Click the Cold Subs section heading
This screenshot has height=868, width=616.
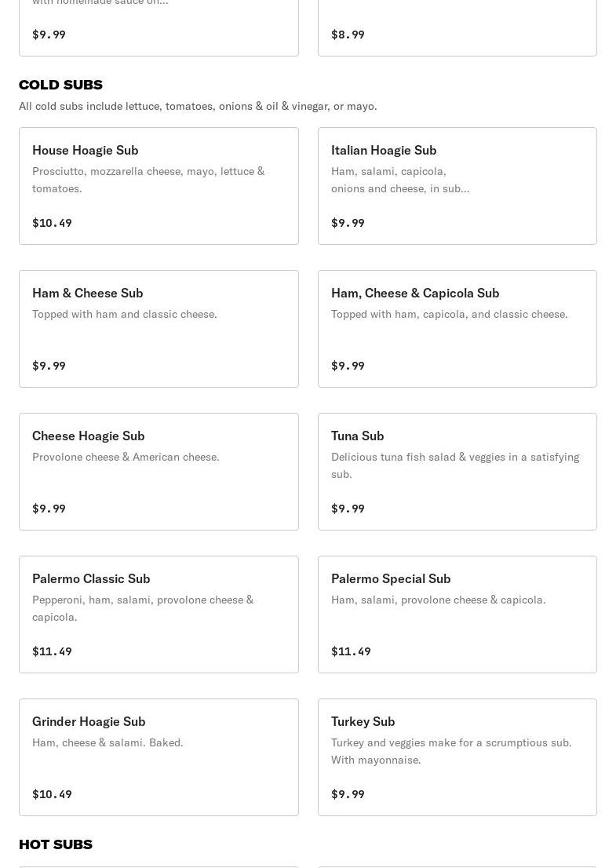pos(60,85)
